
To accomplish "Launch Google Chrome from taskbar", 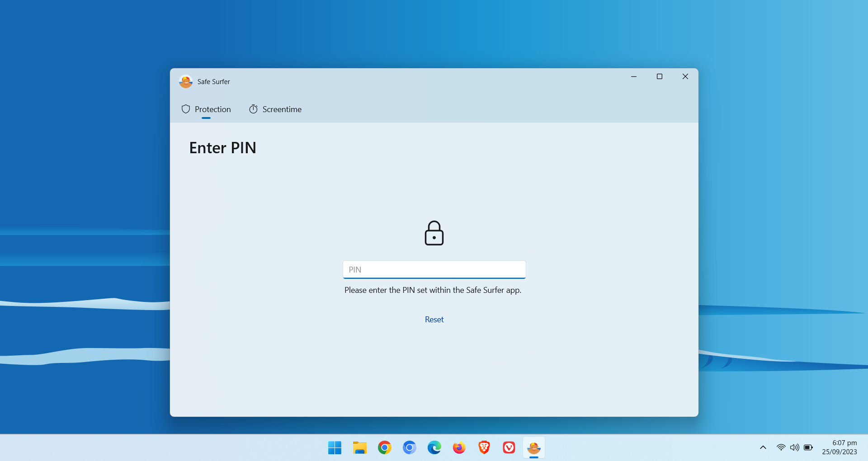I will 384,447.
